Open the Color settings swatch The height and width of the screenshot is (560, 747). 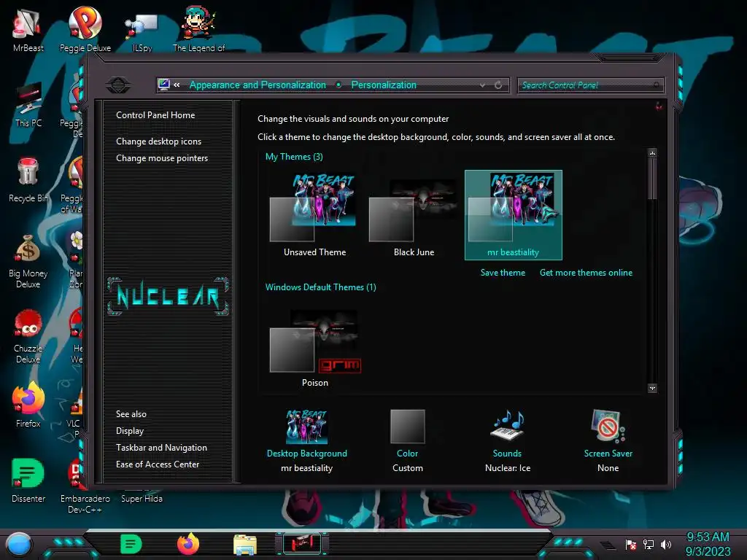pos(407,427)
